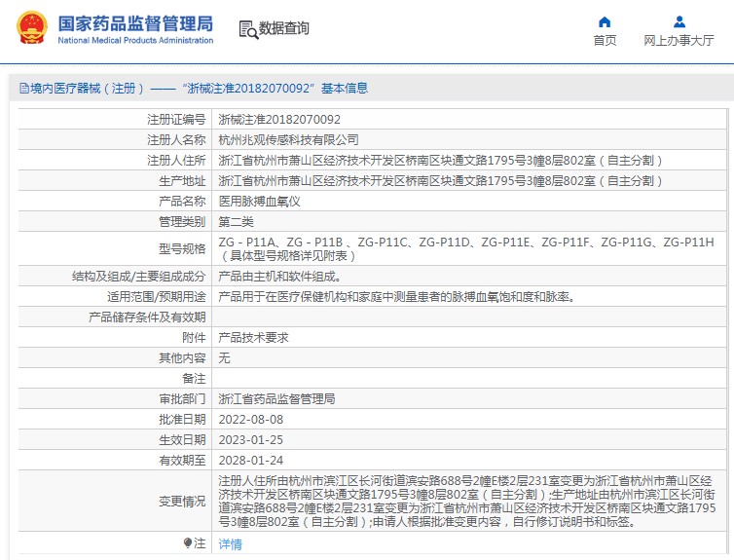Select product name 医用脉搏血氧仪

click(x=259, y=202)
